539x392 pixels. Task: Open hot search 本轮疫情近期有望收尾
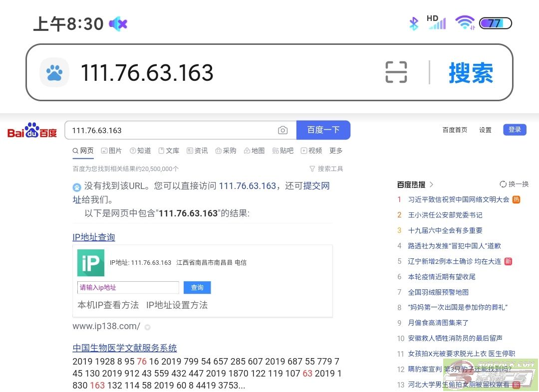coord(442,277)
